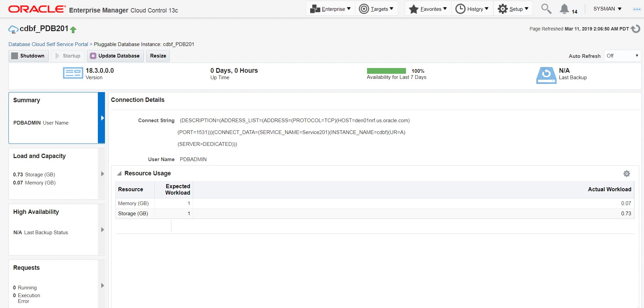This screenshot has height=308, width=644.
Task: Select the Storage (GB) table row
Action: pos(375,214)
